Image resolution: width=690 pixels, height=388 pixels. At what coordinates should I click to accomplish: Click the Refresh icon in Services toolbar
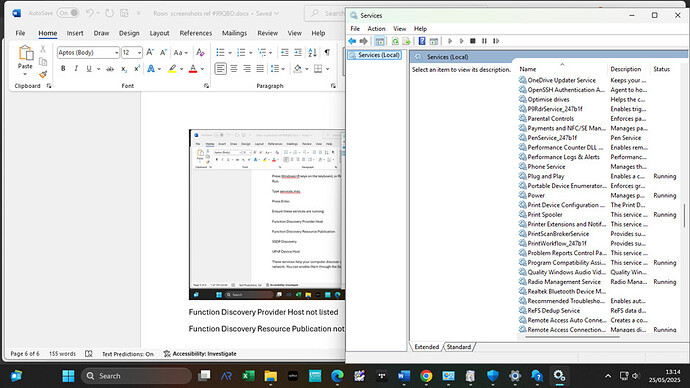(395, 41)
